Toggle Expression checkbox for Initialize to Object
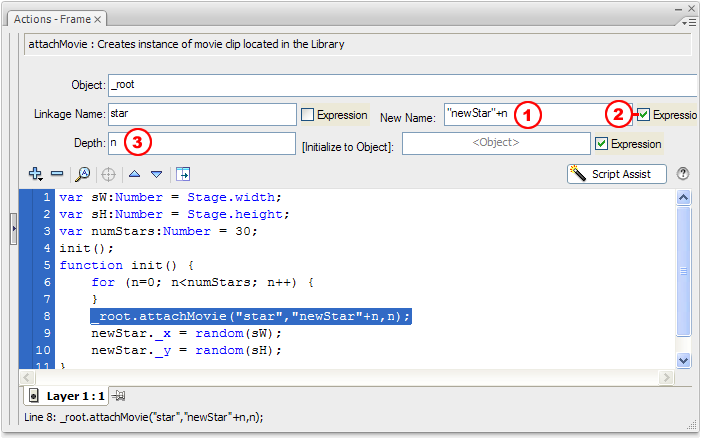Image resolution: width=701 pixels, height=439 pixels. coord(601,143)
